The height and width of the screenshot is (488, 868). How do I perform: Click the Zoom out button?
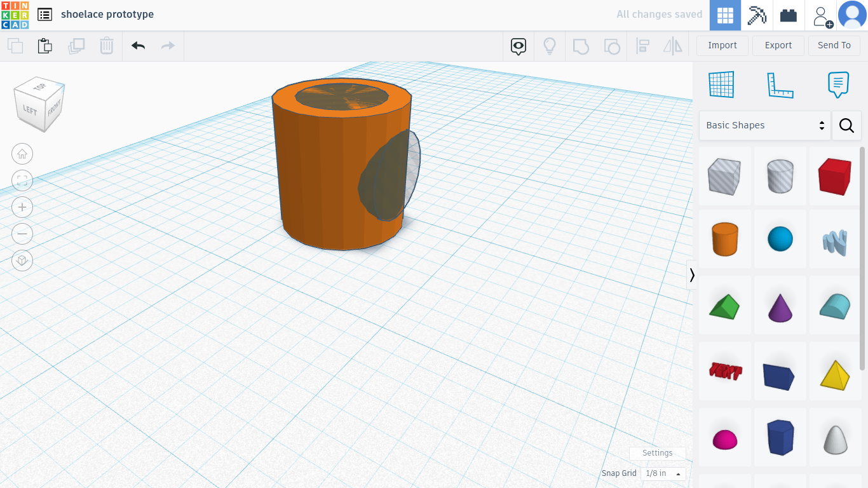coord(22,234)
